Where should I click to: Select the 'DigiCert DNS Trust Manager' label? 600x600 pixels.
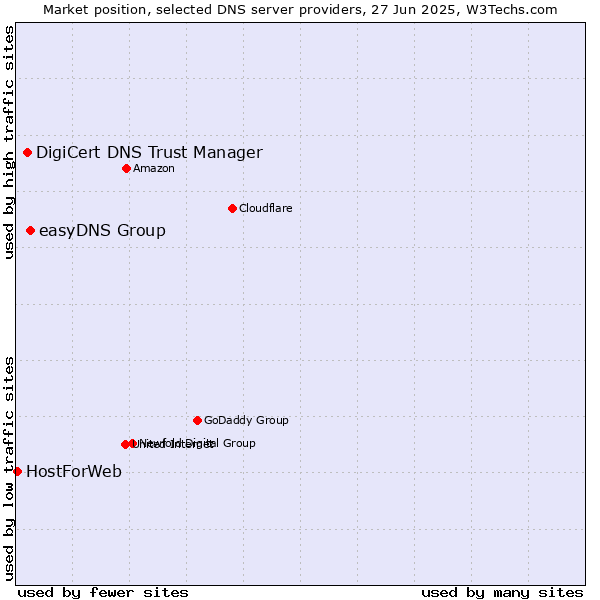point(149,153)
